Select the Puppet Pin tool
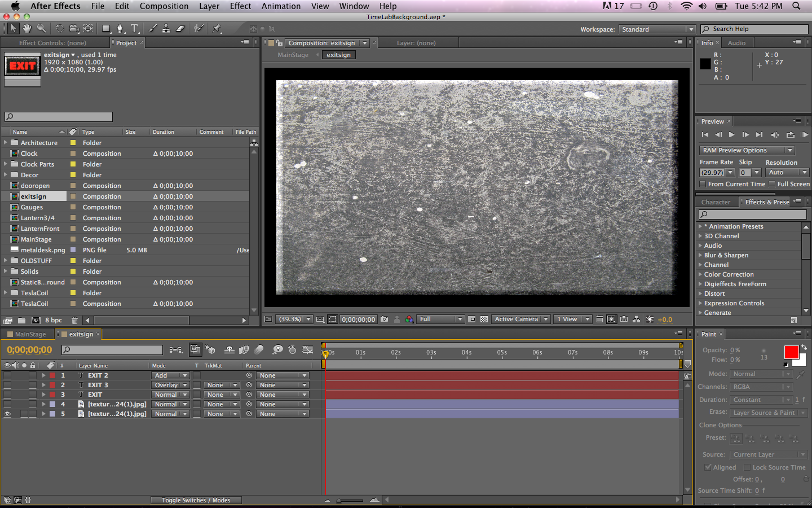812x508 pixels. (217, 28)
